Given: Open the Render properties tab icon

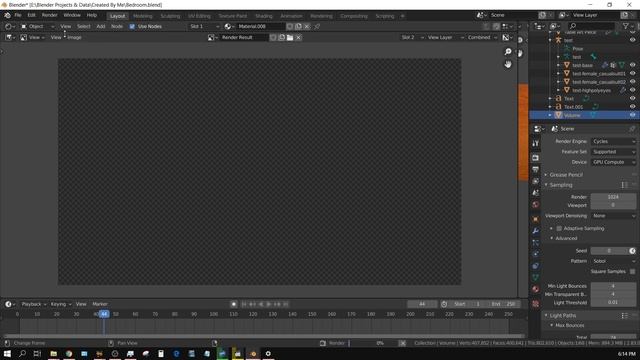Looking at the screenshot, I should pos(536,158).
